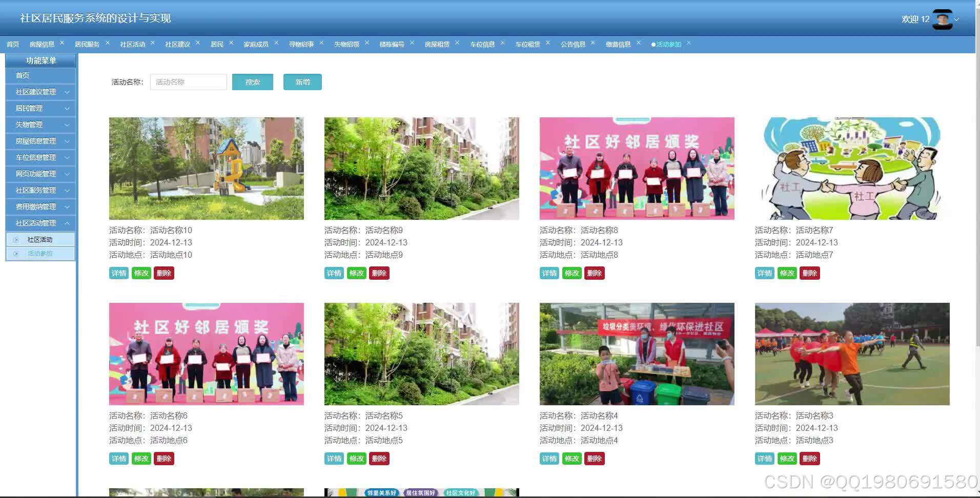Click the 活动名称 search input field
The width and height of the screenshot is (980, 498).
tap(189, 82)
